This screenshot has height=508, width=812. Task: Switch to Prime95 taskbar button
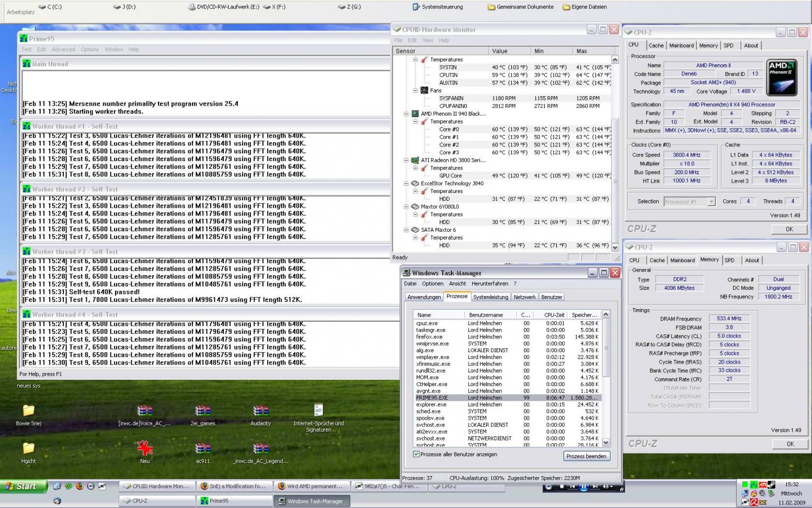[234, 501]
